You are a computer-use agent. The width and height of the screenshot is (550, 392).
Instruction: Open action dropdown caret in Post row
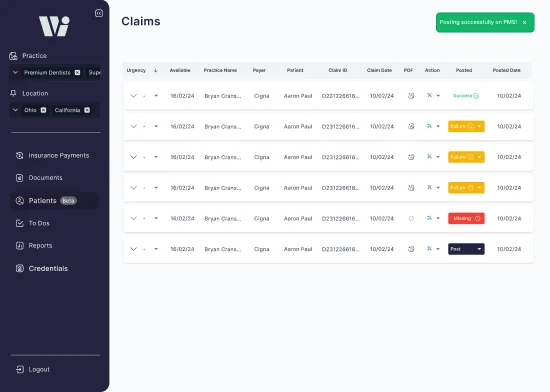(x=438, y=249)
